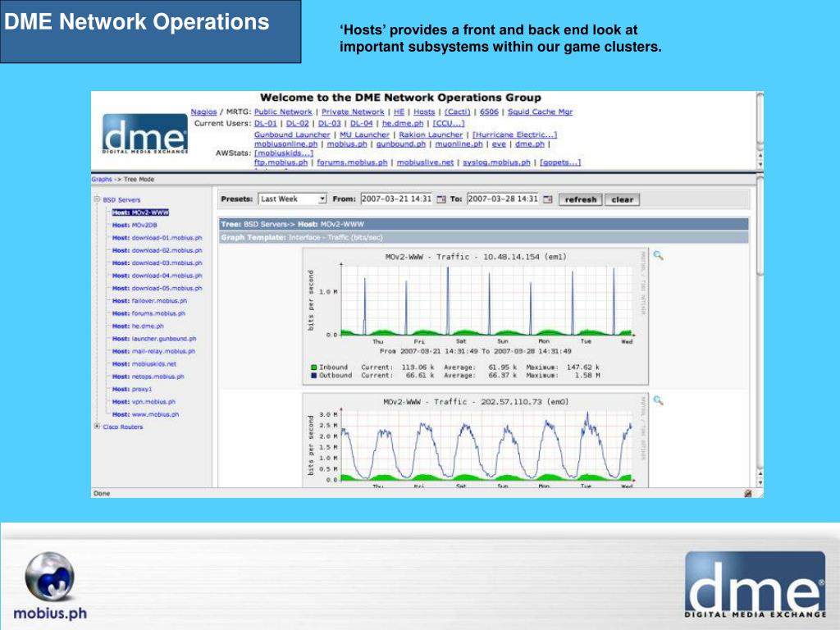Open the DL-01 current users link

tap(265, 123)
